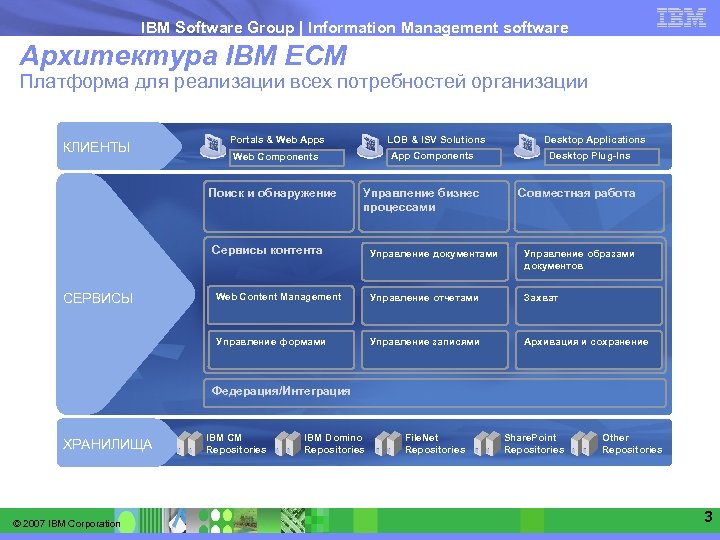The width and height of the screenshot is (720, 540).
Task: Click the LOB & ISV Solutions text
Action: point(436,140)
